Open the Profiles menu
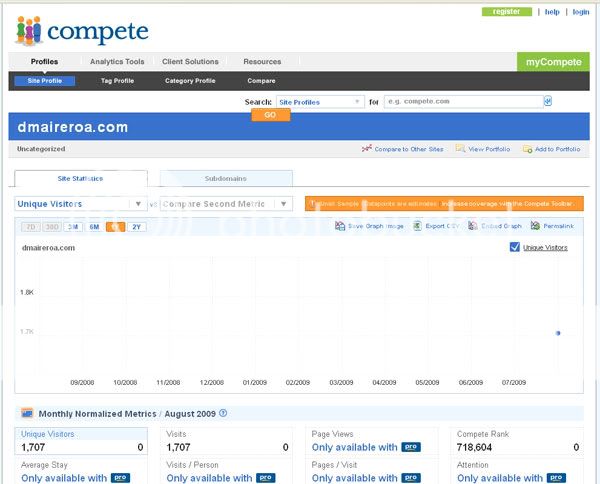 pyautogui.click(x=44, y=62)
